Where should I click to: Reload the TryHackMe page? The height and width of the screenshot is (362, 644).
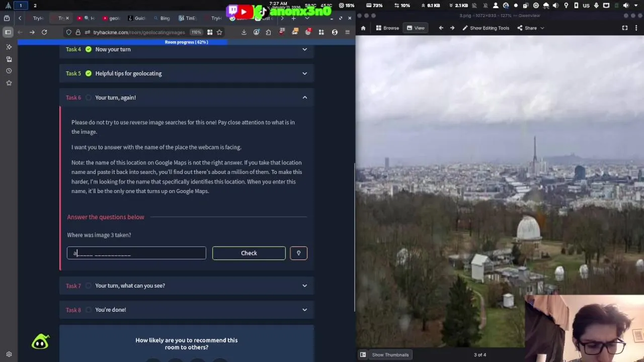(44, 32)
